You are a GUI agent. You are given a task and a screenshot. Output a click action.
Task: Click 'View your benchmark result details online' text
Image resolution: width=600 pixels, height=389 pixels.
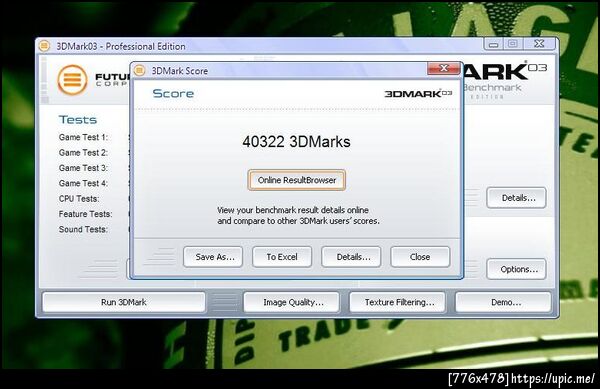click(x=293, y=210)
